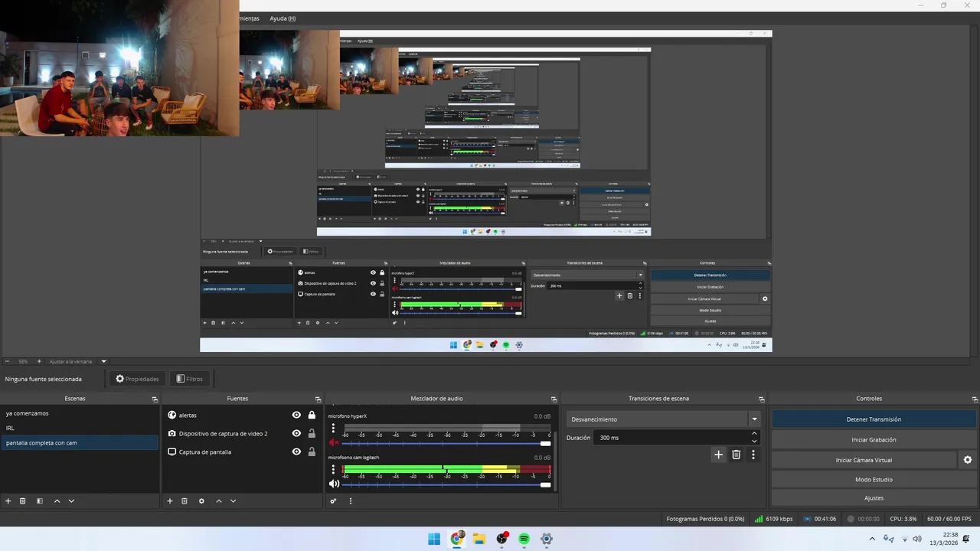Zoom out the preview with minus icon

pos(7,361)
